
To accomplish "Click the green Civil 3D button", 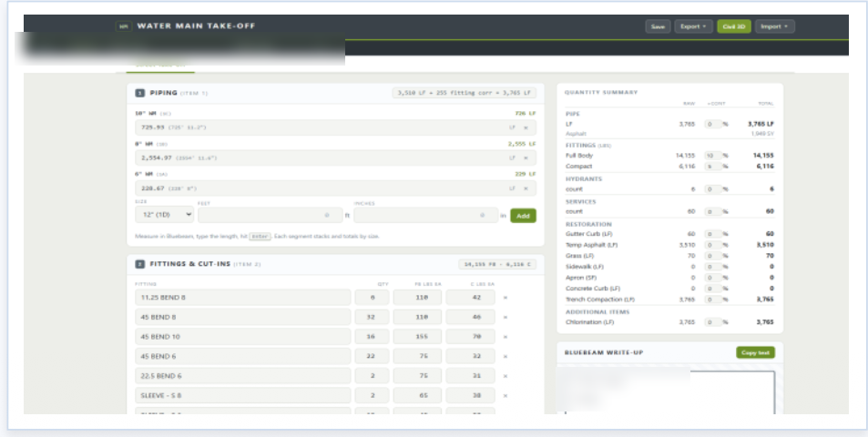I will pyautogui.click(x=734, y=26).
